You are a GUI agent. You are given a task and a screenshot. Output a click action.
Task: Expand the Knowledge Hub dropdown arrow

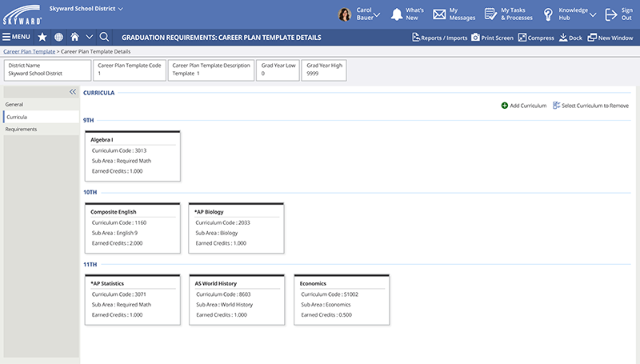(x=593, y=14)
